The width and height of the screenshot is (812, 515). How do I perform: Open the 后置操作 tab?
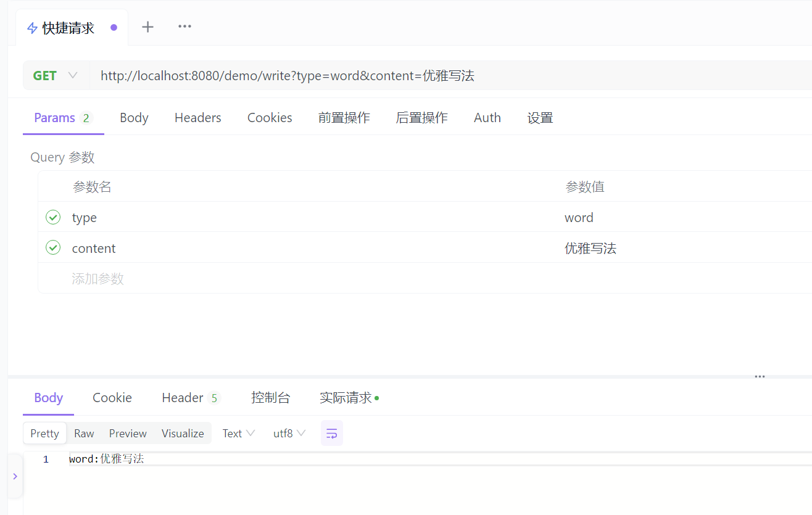(421, 118)
